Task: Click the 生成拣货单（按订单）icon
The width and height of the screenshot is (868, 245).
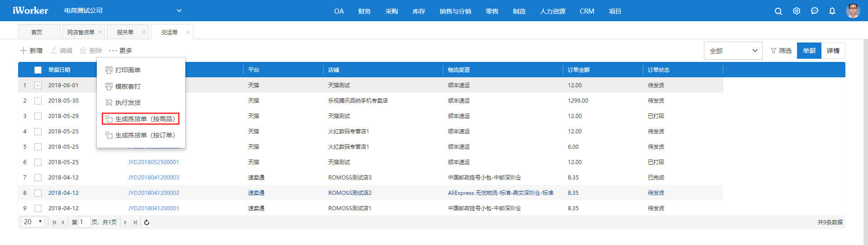Action: tap(109, 135)
